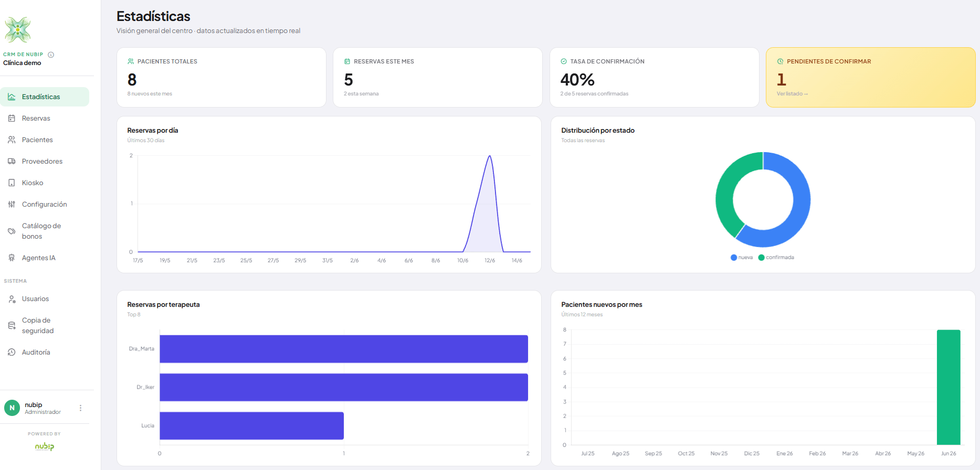
Task: Click the Reservas calendar icon in sidebar
Action: pyautogui.click(x=12, y=119)
